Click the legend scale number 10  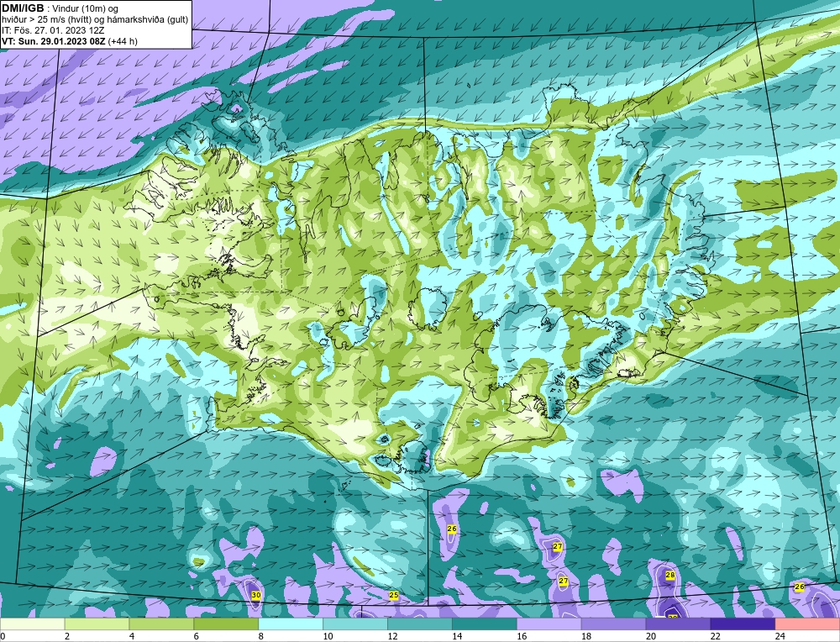tap(328, 636)
